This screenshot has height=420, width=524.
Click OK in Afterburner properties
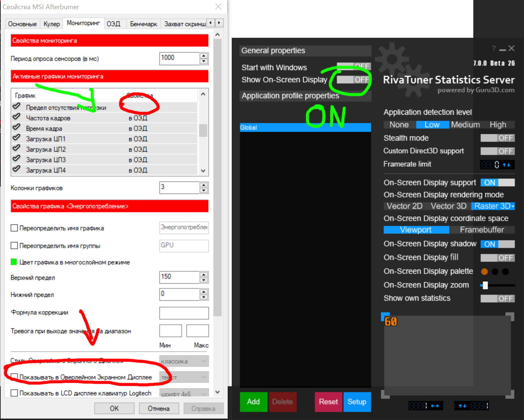click(x=114, y=408)
